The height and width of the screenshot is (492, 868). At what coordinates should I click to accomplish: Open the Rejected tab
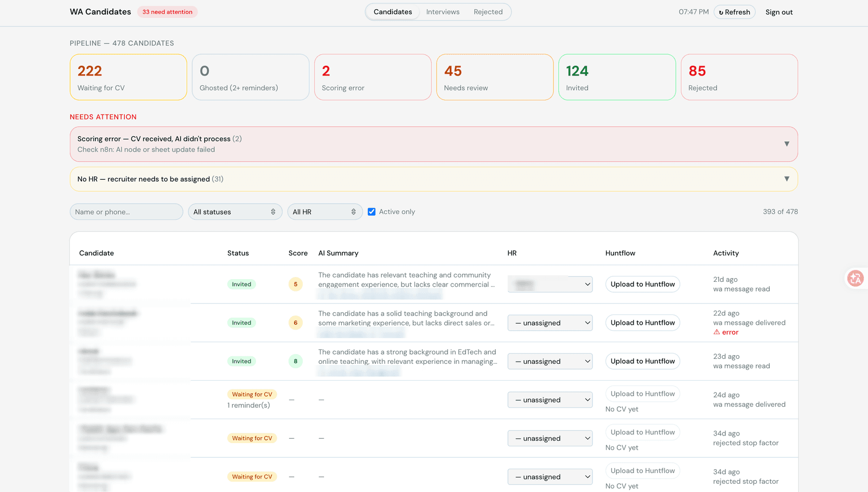click(488, 12)
